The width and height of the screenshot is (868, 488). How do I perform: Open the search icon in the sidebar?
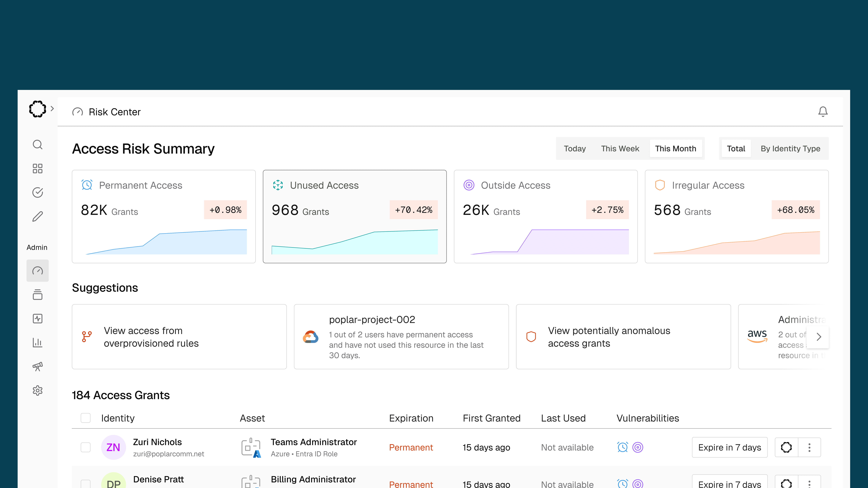pyautogui.click(x=37, y=144)
